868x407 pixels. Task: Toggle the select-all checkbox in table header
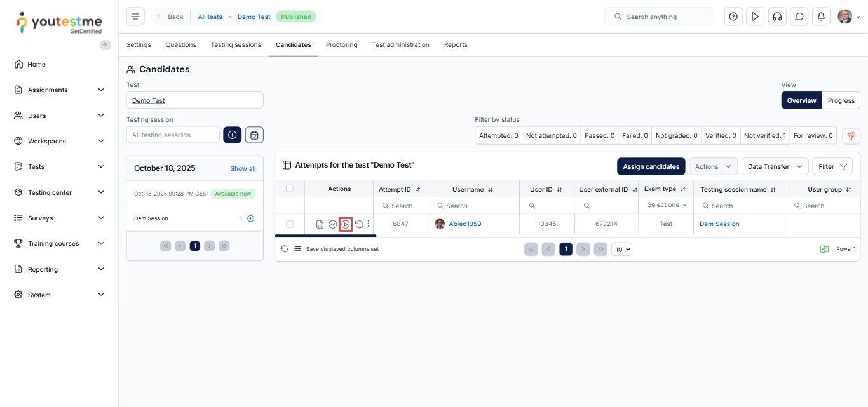coord(290,189)
